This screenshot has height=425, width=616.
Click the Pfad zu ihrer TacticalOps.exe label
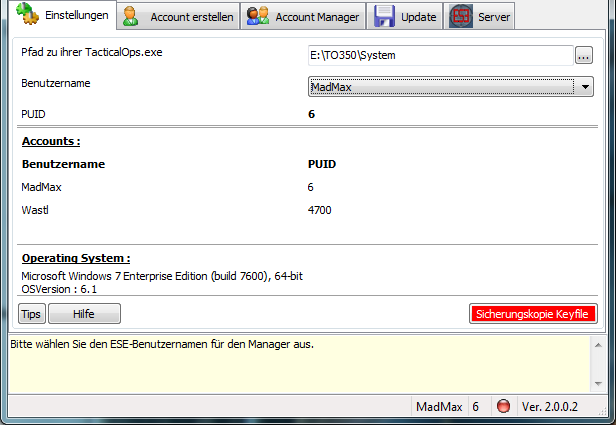point(92,52)
